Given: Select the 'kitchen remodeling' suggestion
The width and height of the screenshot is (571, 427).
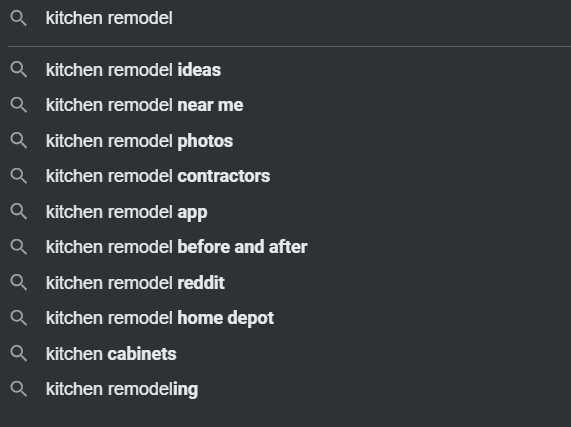Looking at the screenshot, I should 286,389.
